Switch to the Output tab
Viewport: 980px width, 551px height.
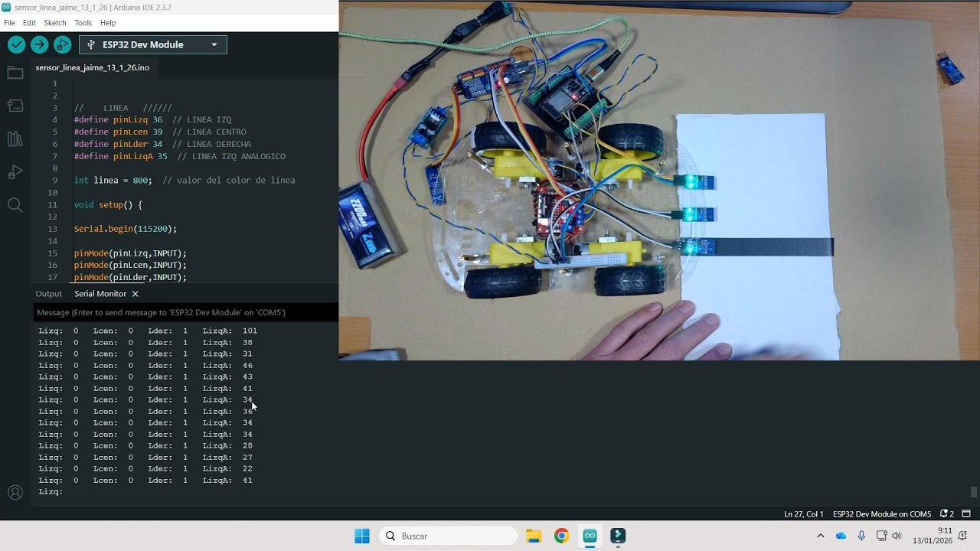pos(48,294)
